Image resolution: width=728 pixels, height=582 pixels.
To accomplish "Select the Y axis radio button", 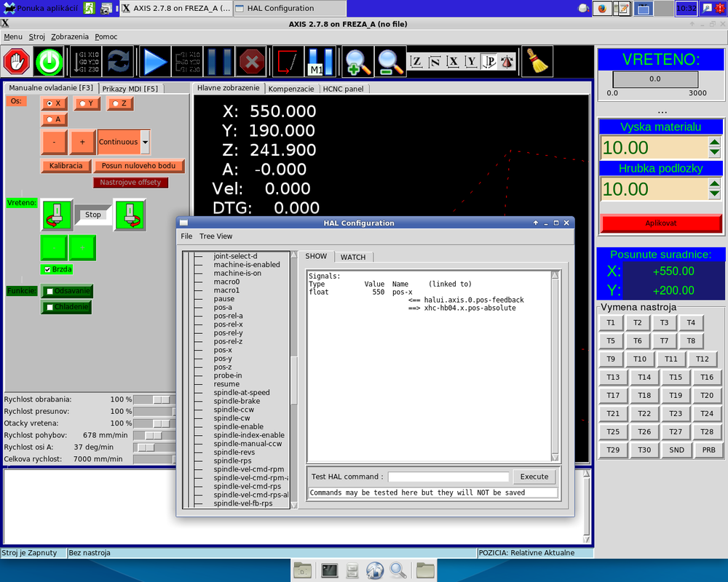I will (x=87, y=104).
